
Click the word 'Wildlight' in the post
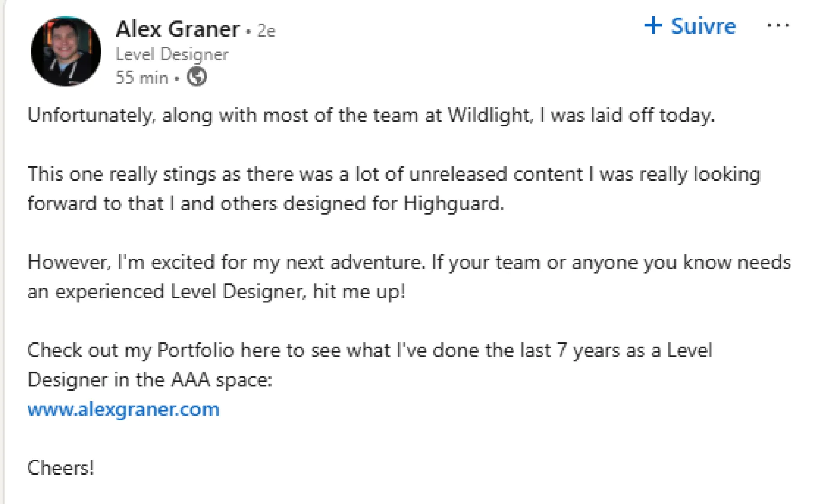point(488,115)
